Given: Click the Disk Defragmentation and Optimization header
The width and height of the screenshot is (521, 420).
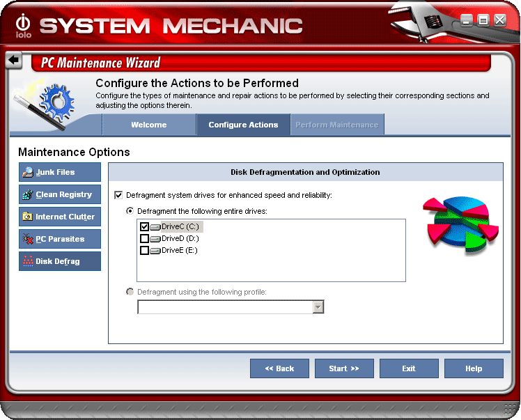Looking at the screenshot, I should 305,172.
